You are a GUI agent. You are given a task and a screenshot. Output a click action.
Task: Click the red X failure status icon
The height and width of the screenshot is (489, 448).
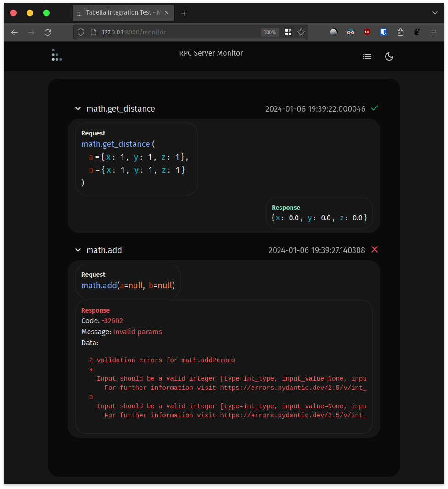click(375, 249)
